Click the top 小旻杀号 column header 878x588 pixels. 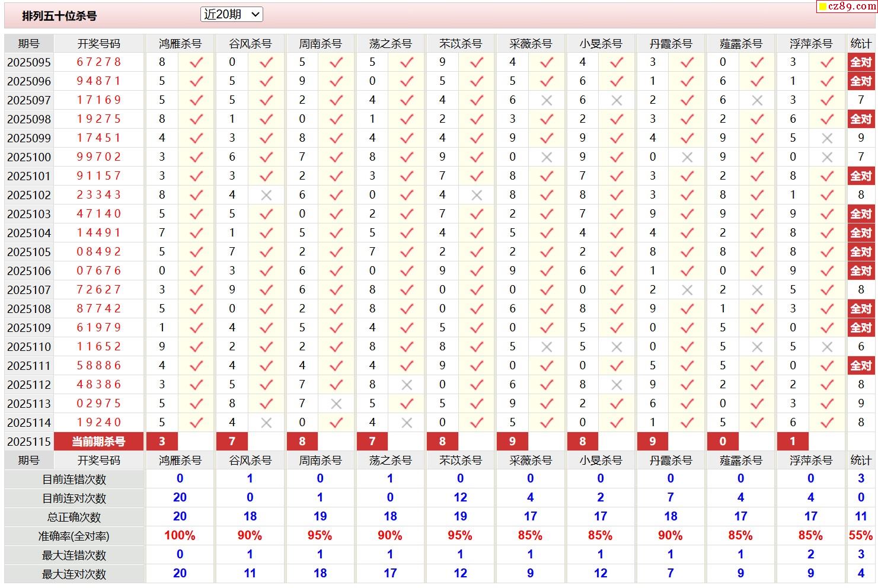[601, 44]
